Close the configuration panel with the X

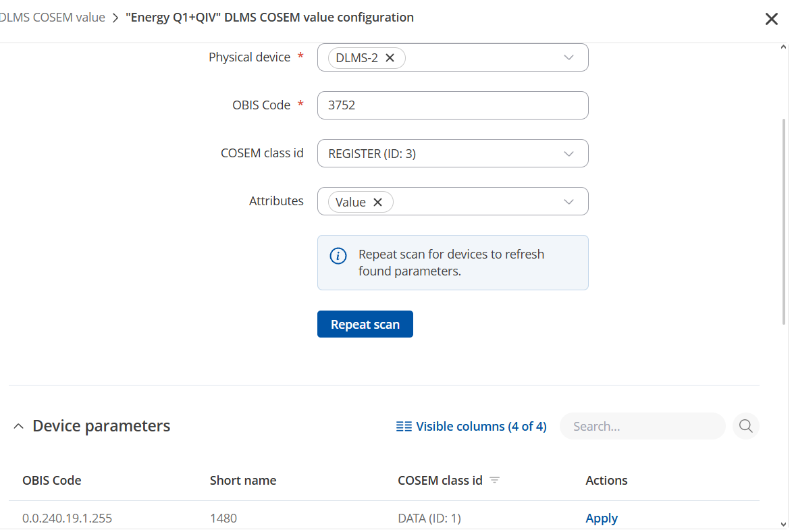(771, 19)
